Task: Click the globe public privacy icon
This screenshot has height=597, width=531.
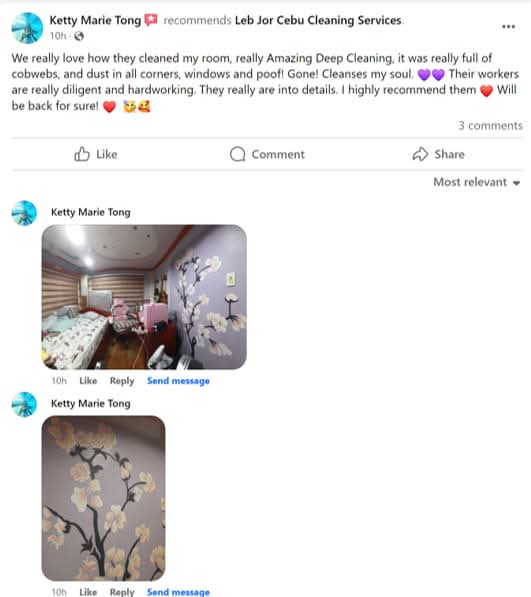Action: (x=79, y=36)
